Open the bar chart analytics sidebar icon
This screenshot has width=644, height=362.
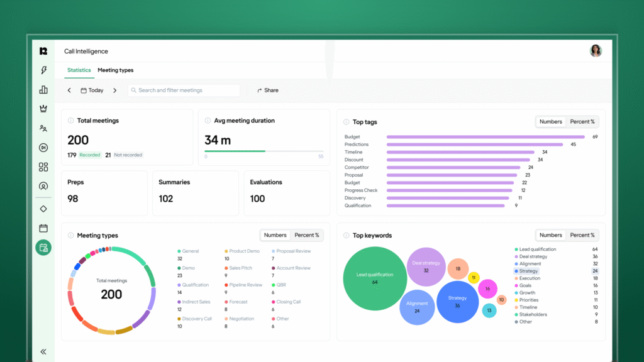click(x=43, y=90)
